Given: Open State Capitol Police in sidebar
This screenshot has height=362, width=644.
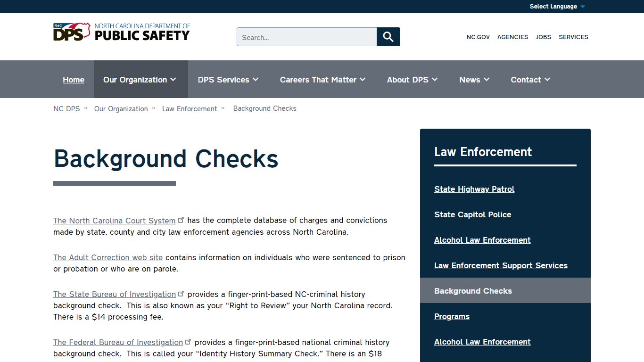Looking at the screenshot, I should point(473,214).
